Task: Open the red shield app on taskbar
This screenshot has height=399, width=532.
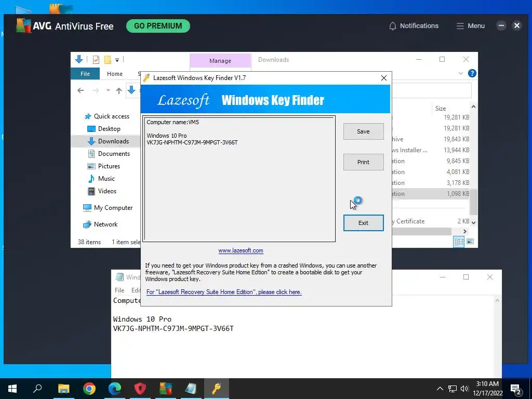Action: 140,389
